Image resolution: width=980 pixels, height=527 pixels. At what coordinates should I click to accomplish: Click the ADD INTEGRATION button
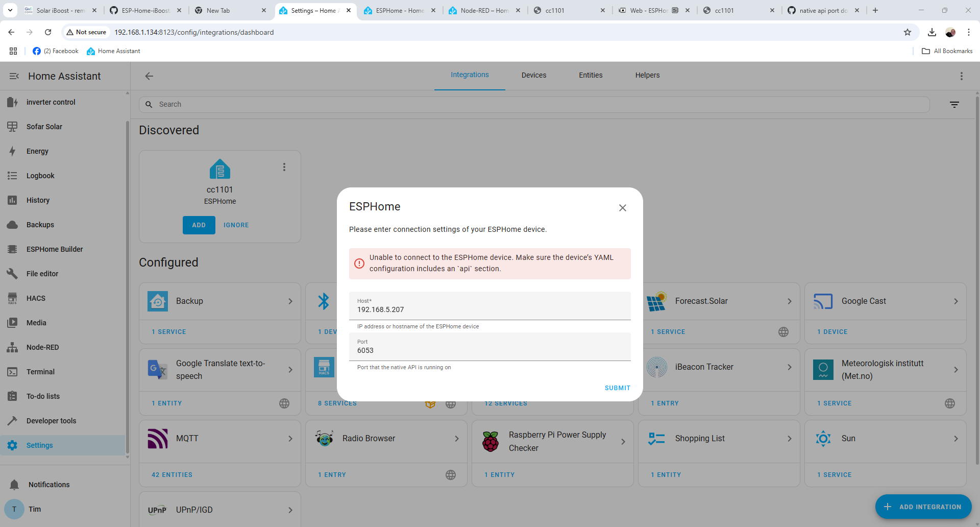[923, 507]
